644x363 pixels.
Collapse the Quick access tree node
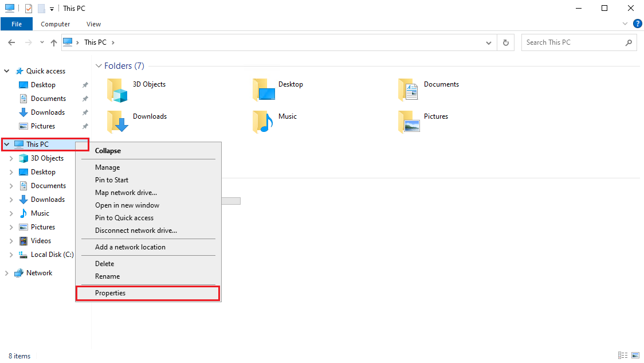tap(6, 71)
